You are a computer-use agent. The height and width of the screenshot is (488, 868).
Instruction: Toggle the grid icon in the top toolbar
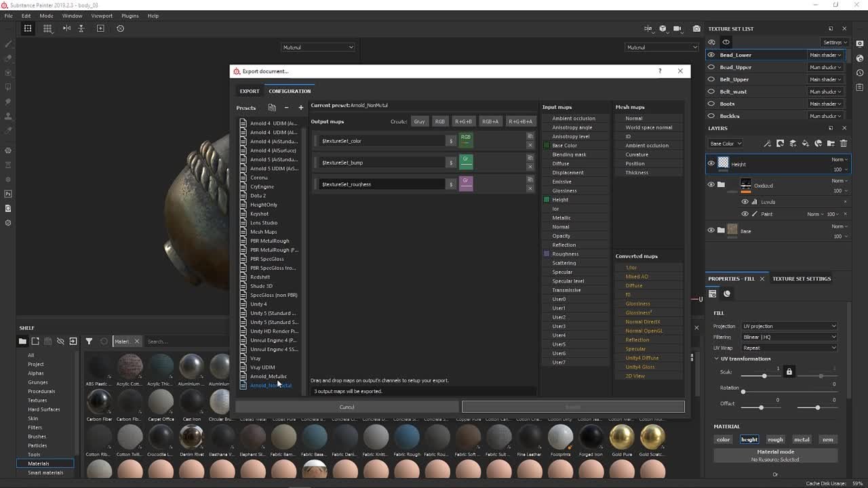tap(47, 28)
